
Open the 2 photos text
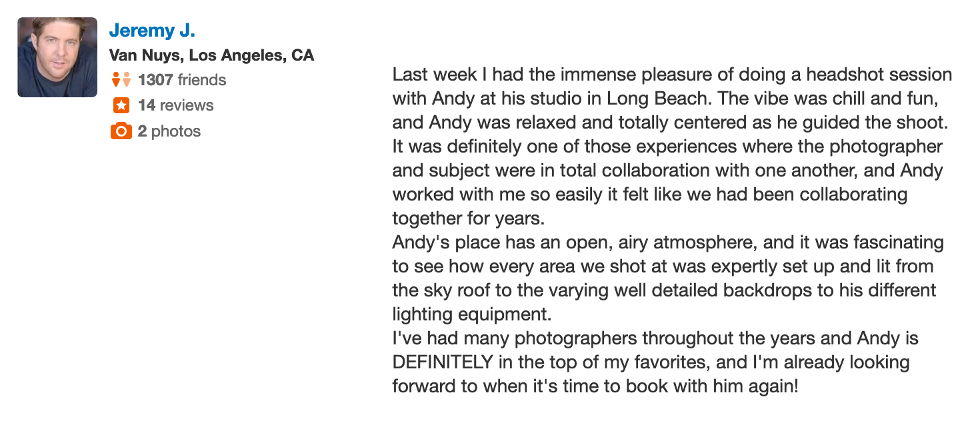(169, 131)
